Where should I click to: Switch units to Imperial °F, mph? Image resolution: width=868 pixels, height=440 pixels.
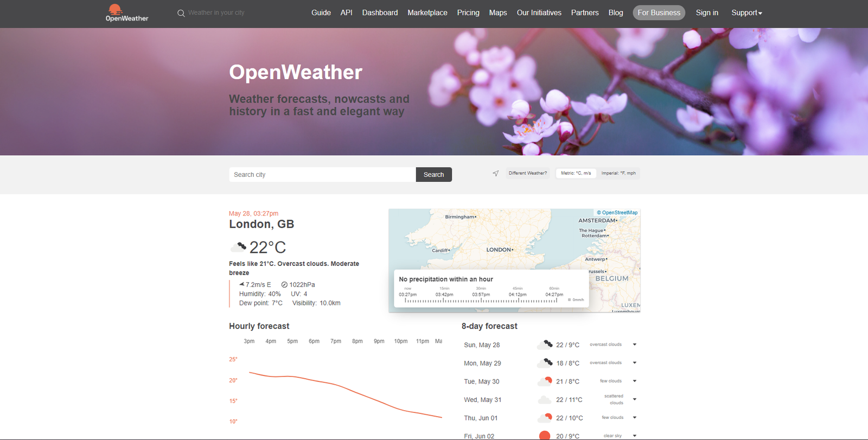pyautogui.click(x=618, y=173)
